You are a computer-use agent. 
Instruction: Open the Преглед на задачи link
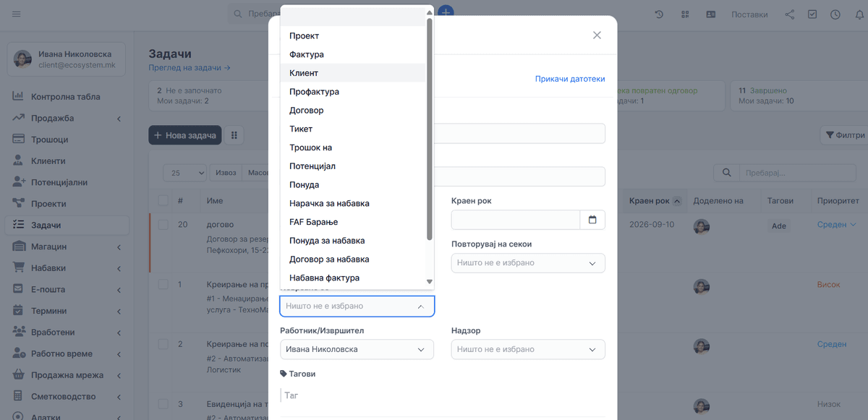pyautogui.click(x=190, y=68)
